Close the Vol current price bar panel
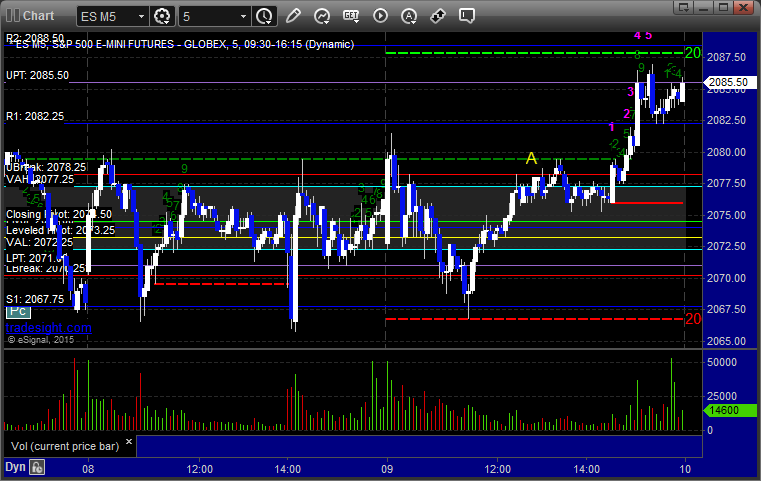Viewport: 761px width, 481px height. (129, 442)
